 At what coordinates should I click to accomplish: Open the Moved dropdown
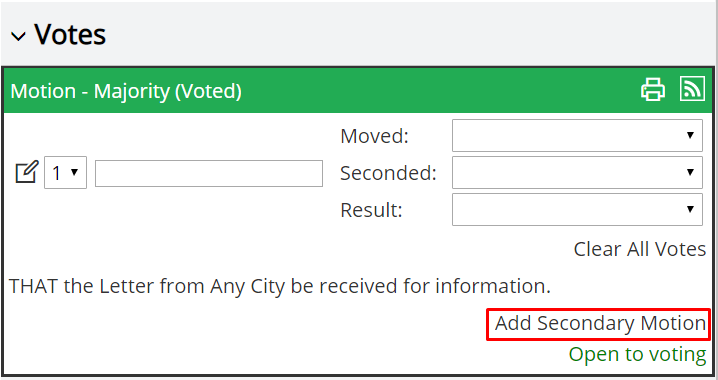click(x=577, y=136)
